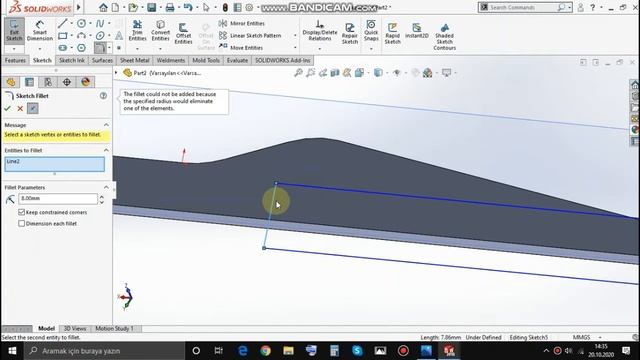This screenshot has height=360, width=640.
Task: Expand the Linear Sketch Pattern dropdown arrow
Action: (x=295, y=36)
